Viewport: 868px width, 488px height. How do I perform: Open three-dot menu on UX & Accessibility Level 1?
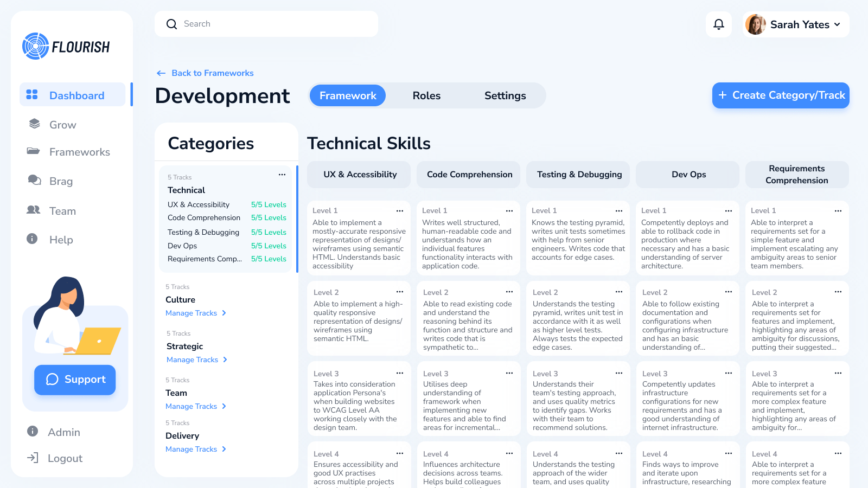(400, 211)
